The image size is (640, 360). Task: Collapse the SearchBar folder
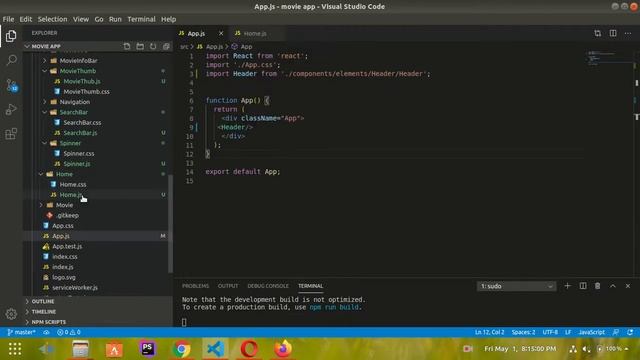click(x=74, y=112)
